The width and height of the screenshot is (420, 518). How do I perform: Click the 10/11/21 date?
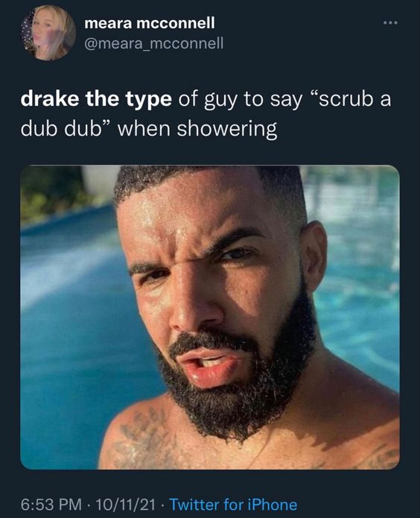tap(125, 505)
